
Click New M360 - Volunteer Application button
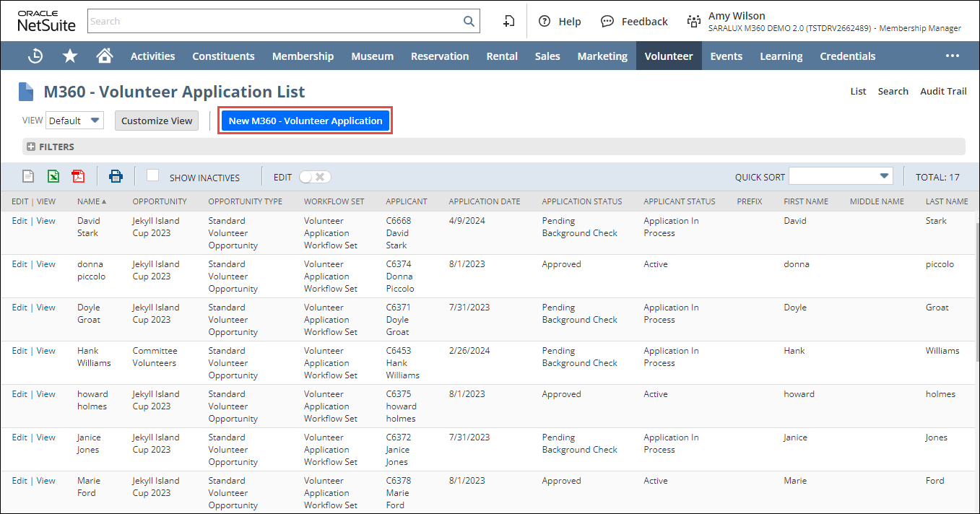[305, 121]
